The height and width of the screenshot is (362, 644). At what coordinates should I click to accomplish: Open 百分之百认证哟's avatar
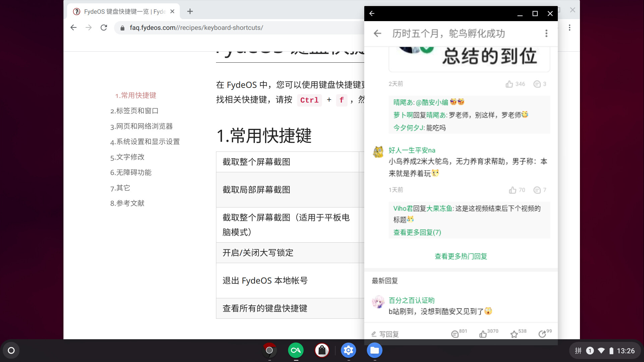(x=378, y=302)
